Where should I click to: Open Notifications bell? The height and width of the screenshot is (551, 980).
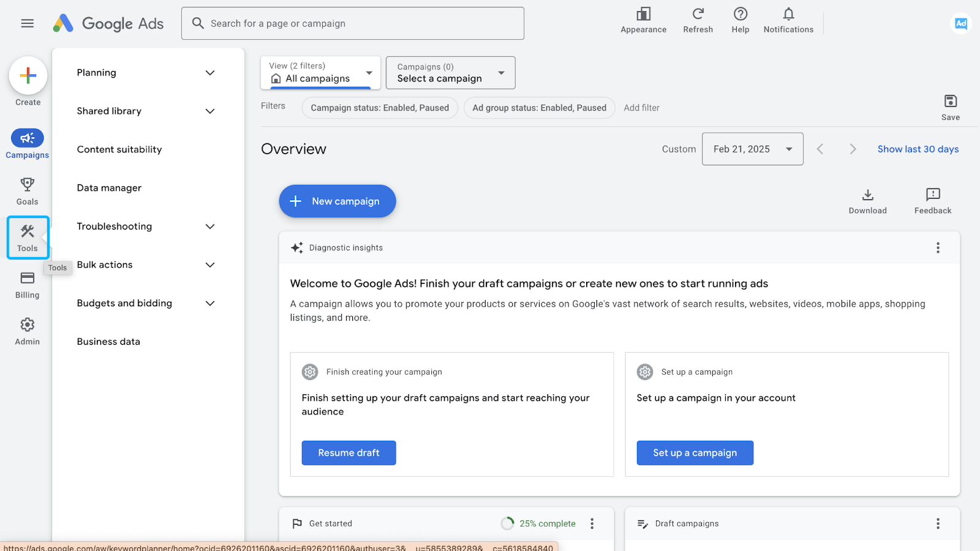(x=788, y=20)
